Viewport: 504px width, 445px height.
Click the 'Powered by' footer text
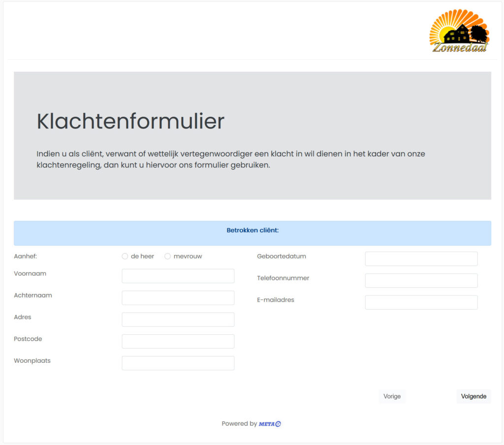click(239, 424)
